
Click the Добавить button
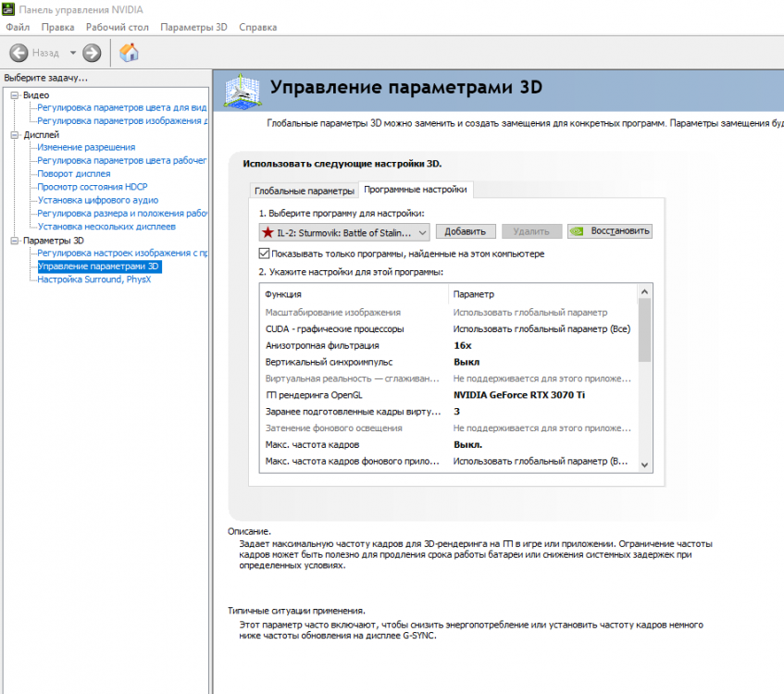click(466, 231)
